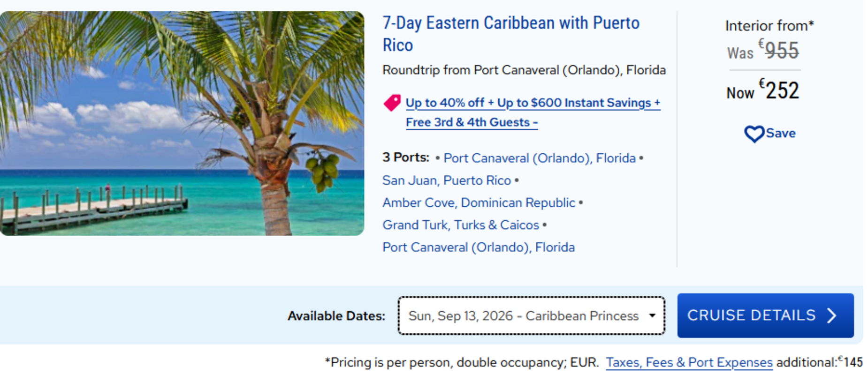The height and width of the screenshot is (375, 868).
Task: Click the first Port Canaveral port link
Action: click(540, 158)
